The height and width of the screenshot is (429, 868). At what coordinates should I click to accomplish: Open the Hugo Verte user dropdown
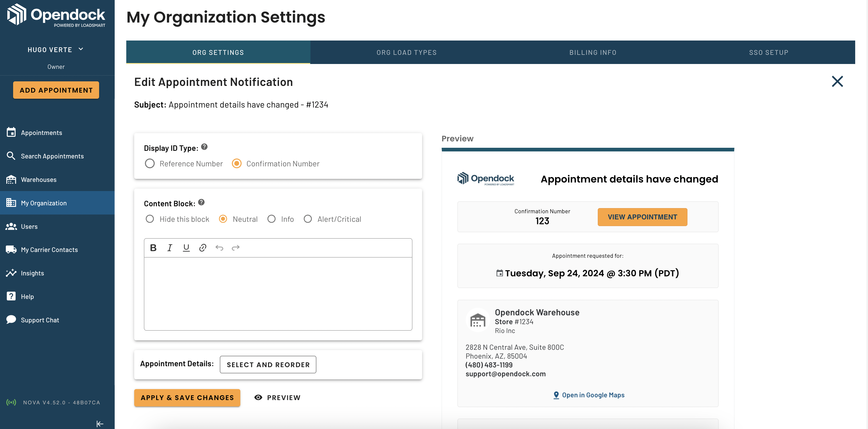tap(56, 49)
